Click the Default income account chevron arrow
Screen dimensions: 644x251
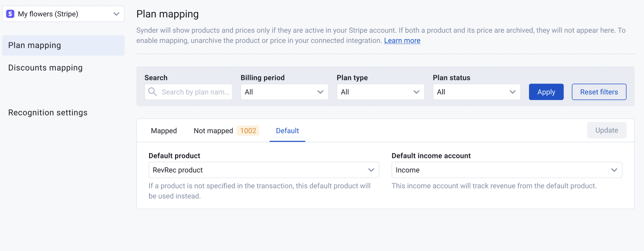coord(614,170)
